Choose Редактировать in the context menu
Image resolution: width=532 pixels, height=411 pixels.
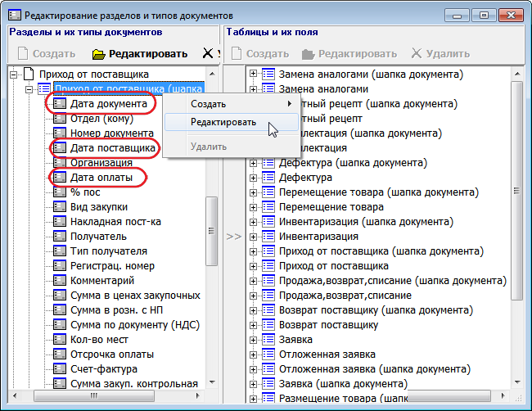point(232,122)
